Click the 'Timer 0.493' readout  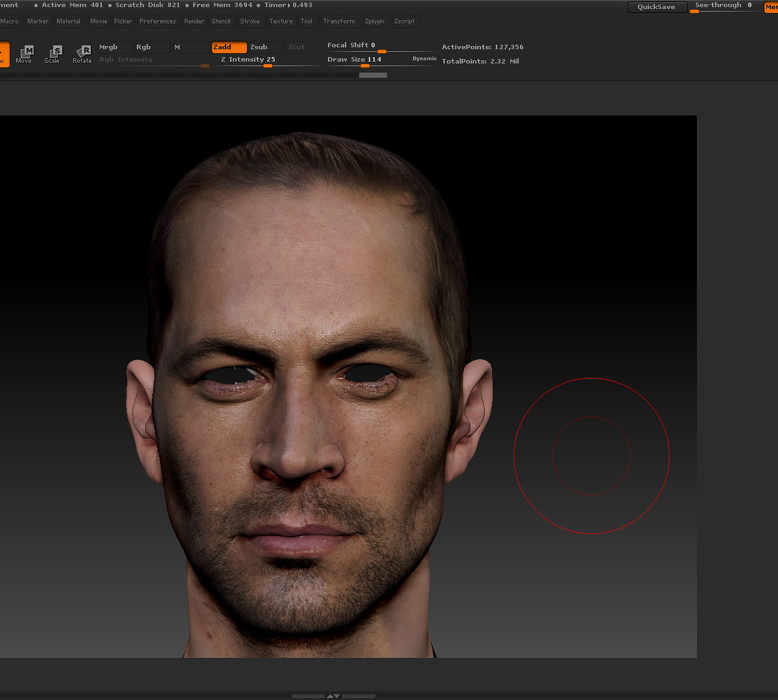point(288,5)
